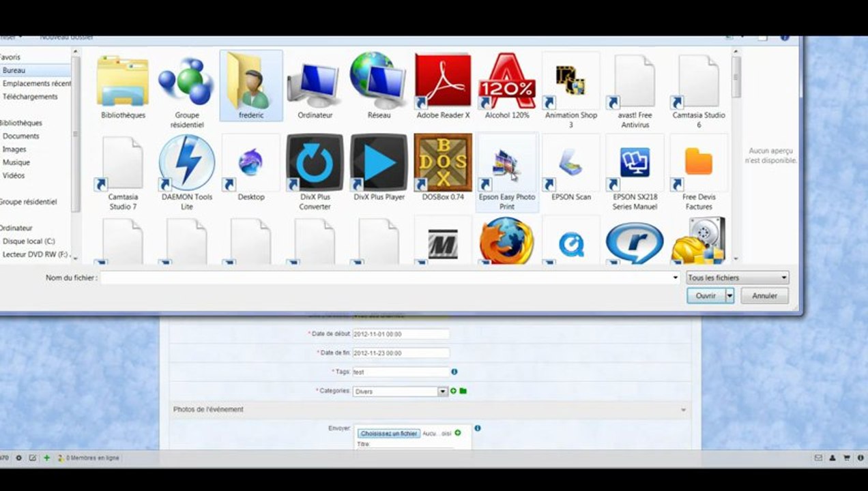Select Bureau in the navigation pane

14,70
